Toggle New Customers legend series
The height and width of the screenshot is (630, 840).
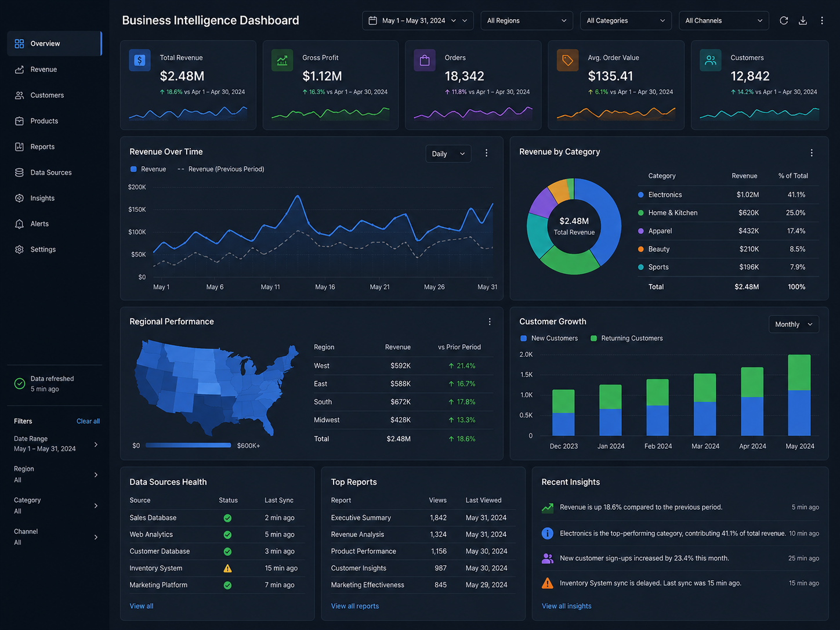(549, 338)
